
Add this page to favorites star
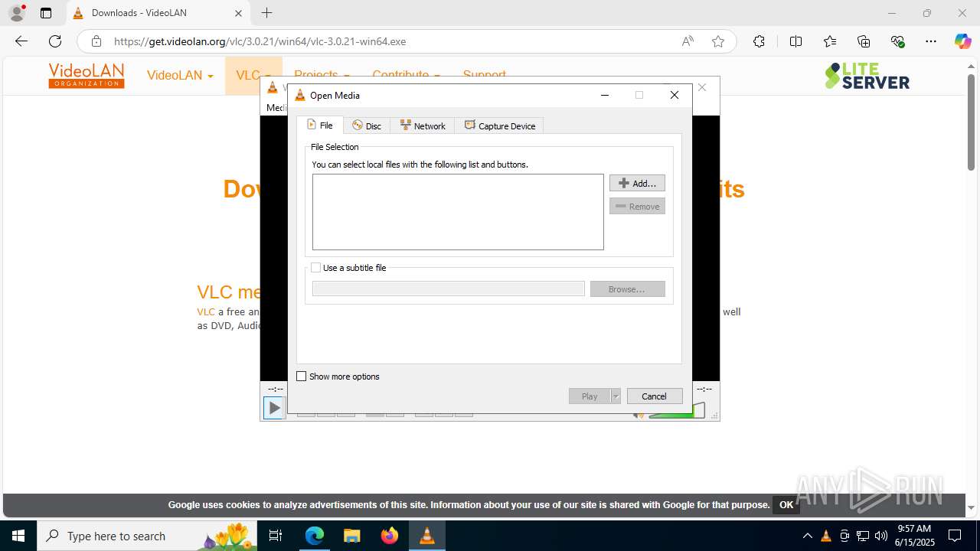pos(718,41)
